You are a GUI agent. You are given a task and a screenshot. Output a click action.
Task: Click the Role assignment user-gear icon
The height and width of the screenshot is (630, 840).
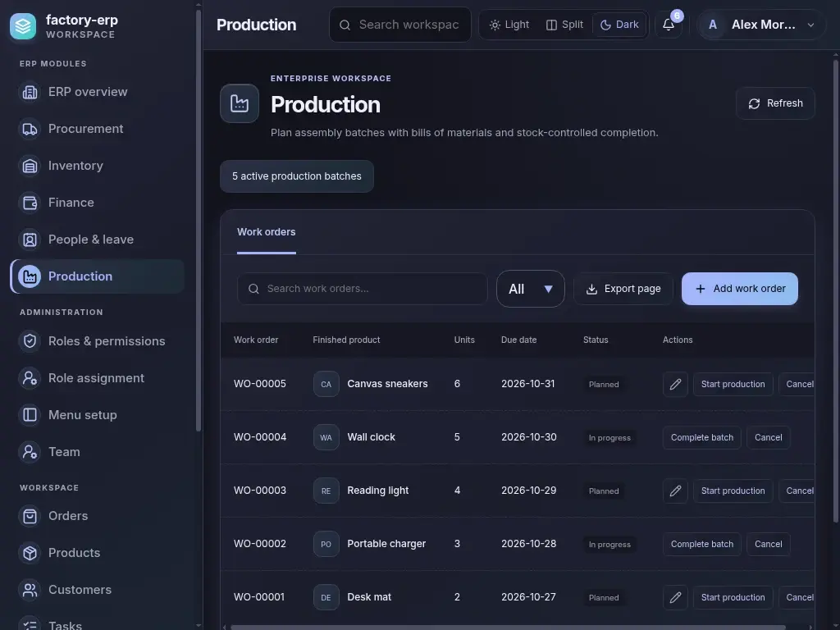pyautogui.click(x=30, y=378)
